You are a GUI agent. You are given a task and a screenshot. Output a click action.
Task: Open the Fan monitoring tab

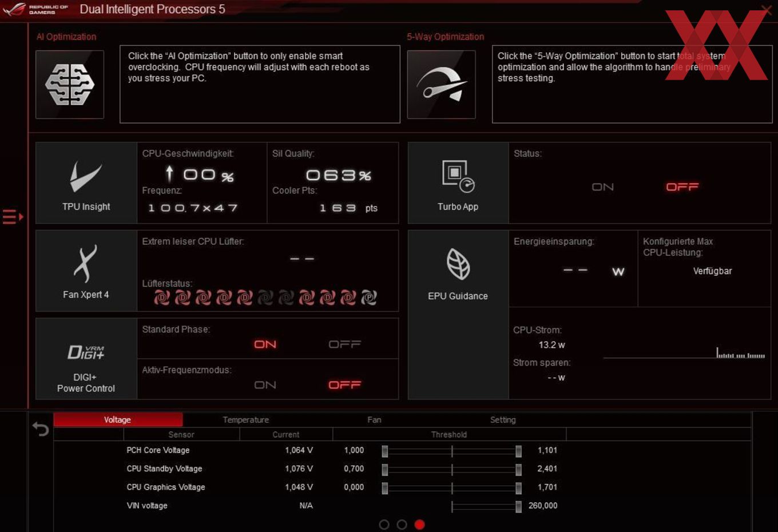click(x=374, y=420)
